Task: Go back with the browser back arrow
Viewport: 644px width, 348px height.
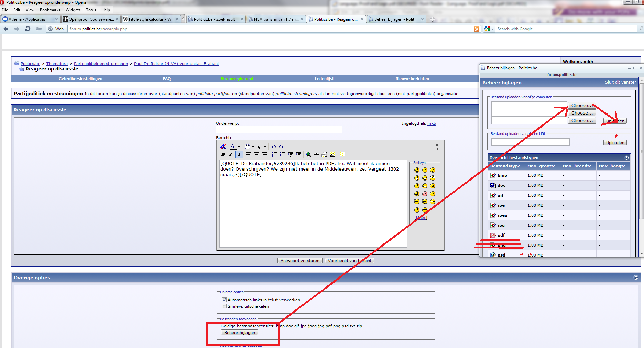Action: pyautogui.click(x=6, y=29)
